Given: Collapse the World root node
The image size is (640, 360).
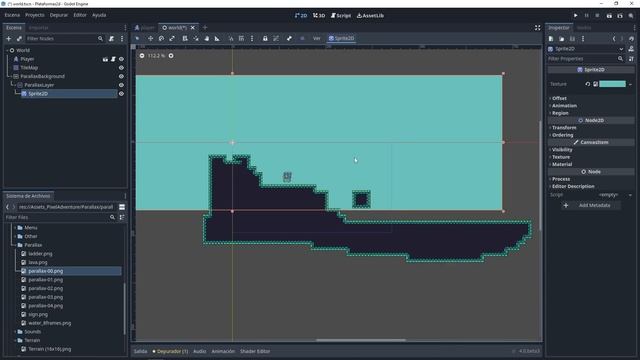Looking at the screenshot, I should pos(7,50).
